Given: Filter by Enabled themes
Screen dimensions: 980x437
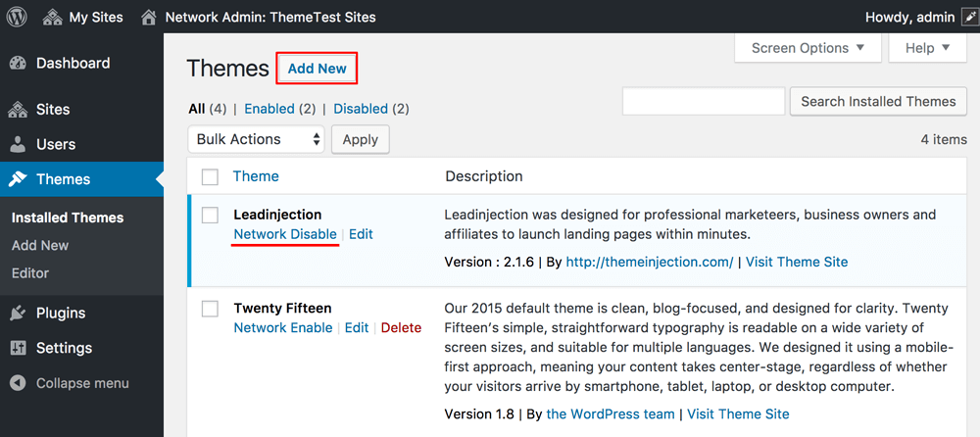Looking at the screenshot, I should click(269, 109).
